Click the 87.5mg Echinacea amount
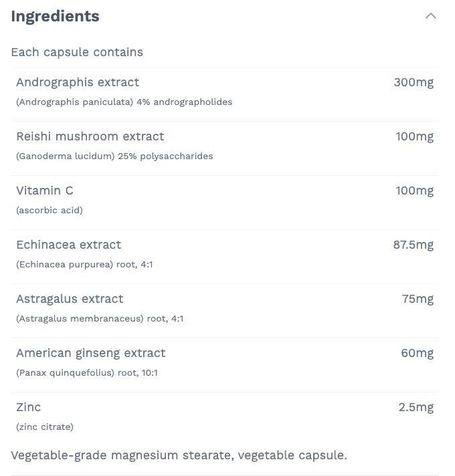 point(413,245)
